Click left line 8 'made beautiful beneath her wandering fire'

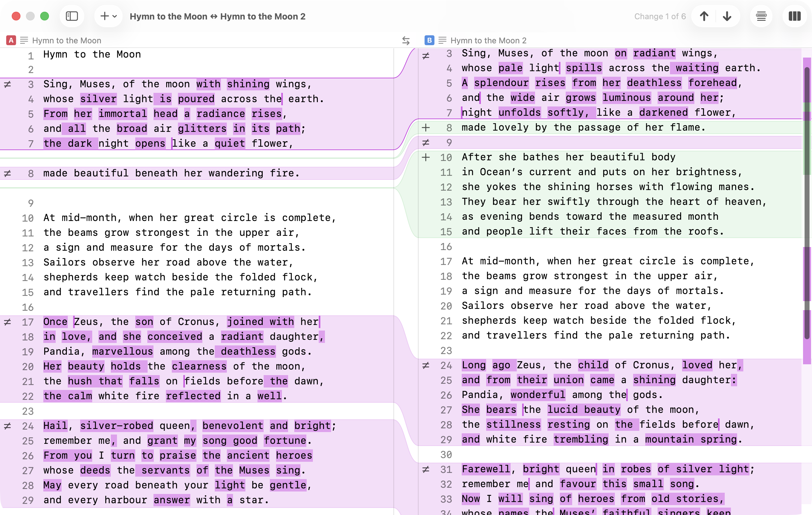(171, 173)
